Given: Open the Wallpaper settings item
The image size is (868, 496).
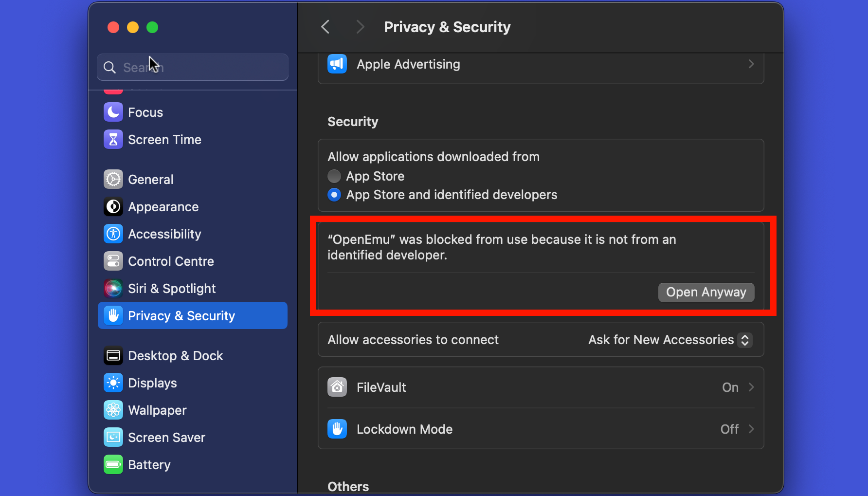Looking at the screenshot, I should [157, 410].
